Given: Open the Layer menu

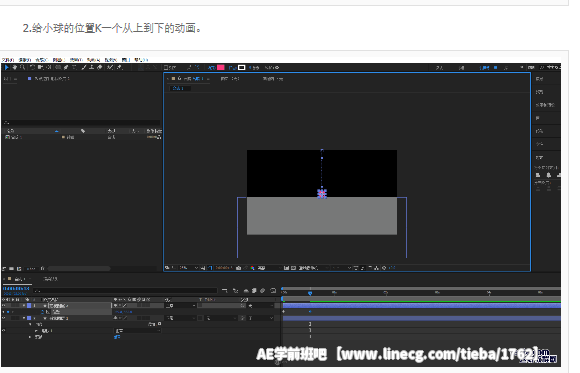Looking at the screenshot, I should pos(59,60).
